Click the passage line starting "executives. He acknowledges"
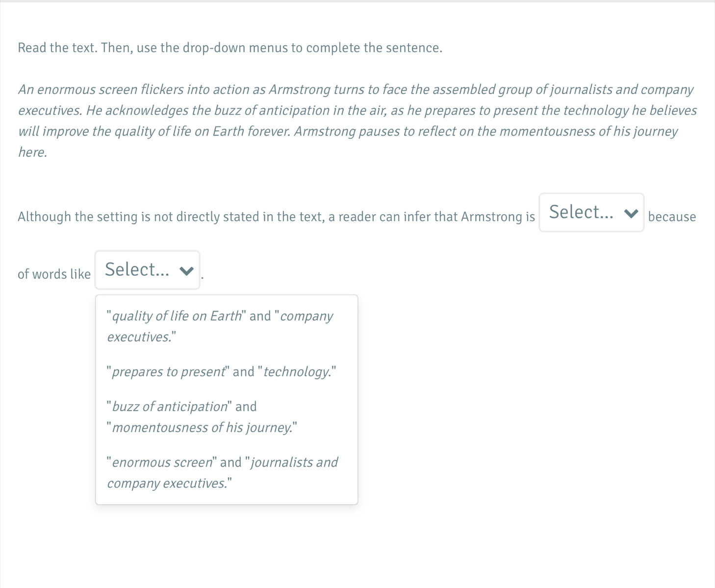This screenshot has width=715, height=588. pyautogui.click(x=357, y=111)
